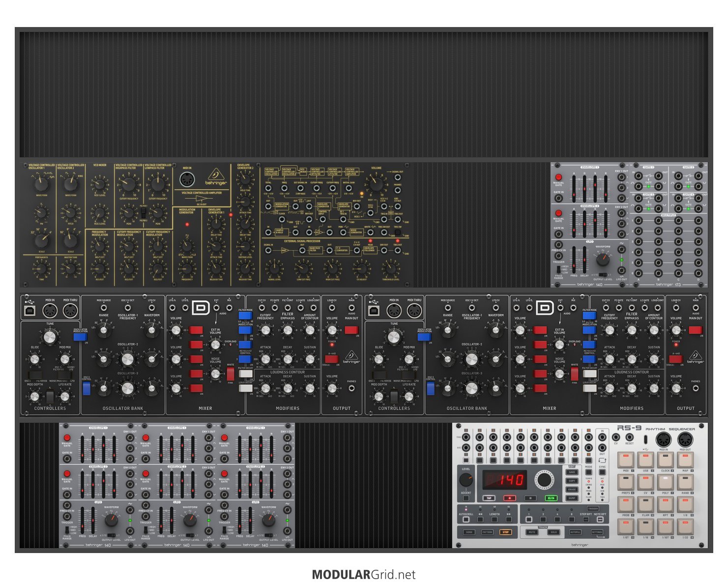
Task: Click Envelope 1 MANUAL GATE on upper-right 140 module
Action: (x=558, y=177)
